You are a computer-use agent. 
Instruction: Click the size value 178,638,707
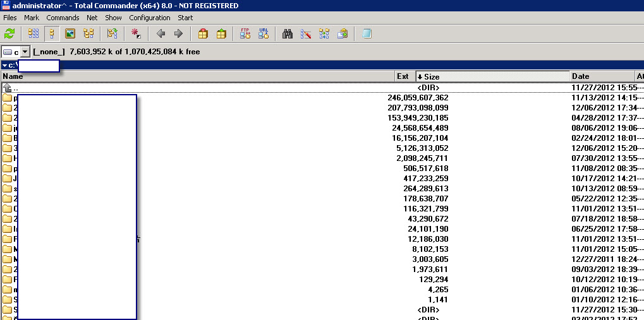point(426,199)
